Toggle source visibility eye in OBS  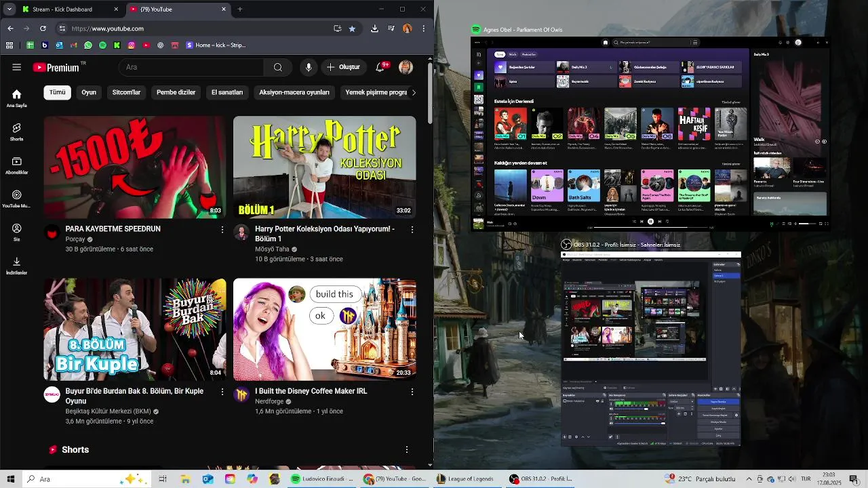pos(597,401)
